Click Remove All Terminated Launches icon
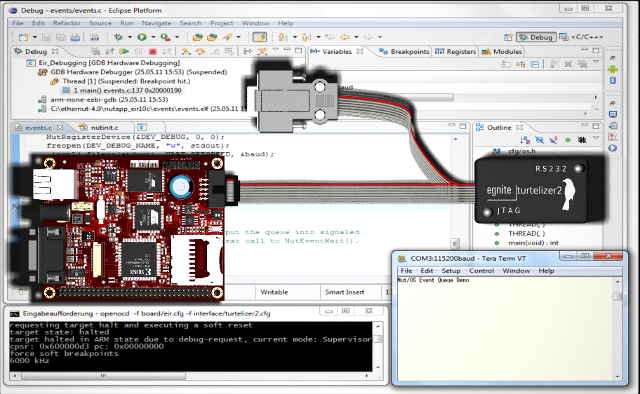640x394 pixels. pyautogui.click(x=96, y=51)
